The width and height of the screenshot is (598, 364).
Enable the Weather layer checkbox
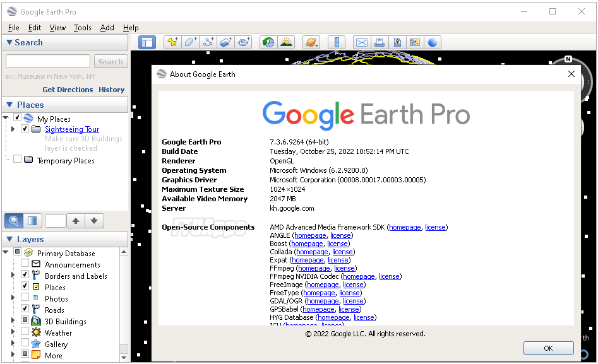pyautogui.click(x=25, y=331)
